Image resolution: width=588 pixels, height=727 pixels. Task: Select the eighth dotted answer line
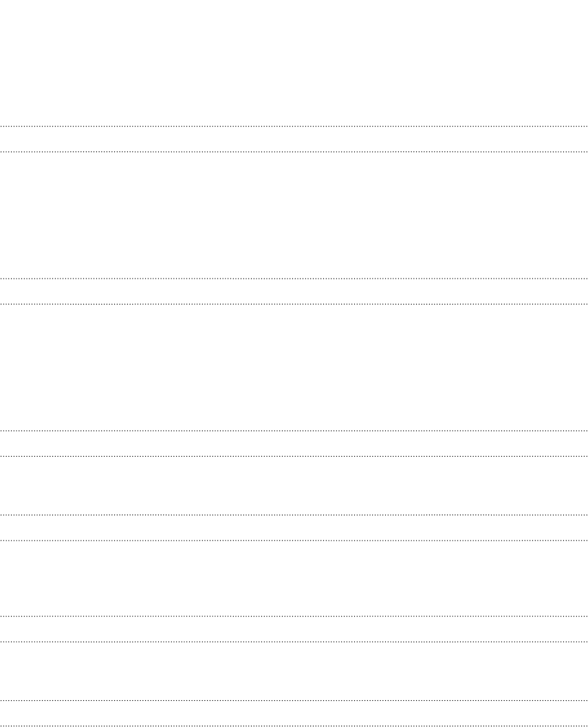click(x=294, y=540)
